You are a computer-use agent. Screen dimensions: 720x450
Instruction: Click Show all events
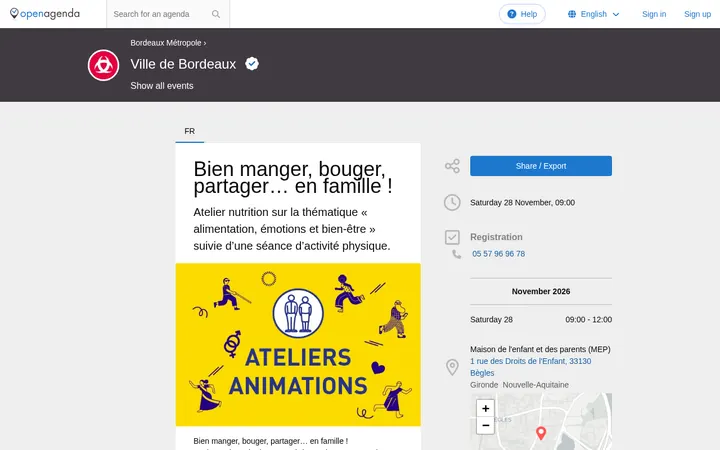pos(162,86)
